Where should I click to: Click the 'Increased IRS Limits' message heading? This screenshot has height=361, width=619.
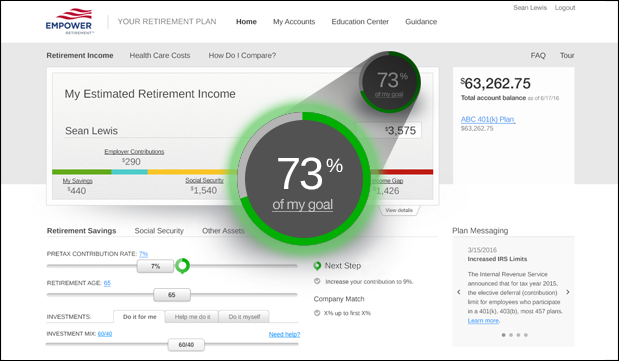[x=497, y=259]
